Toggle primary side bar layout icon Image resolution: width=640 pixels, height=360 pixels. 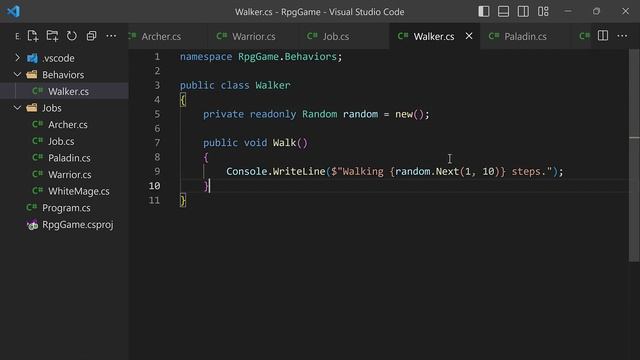pyautogui.click(x=484, y=11)
